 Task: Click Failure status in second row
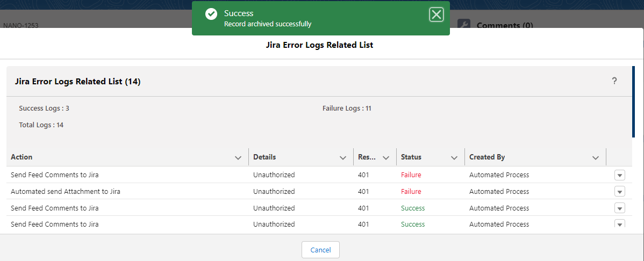tap(411, 191)
